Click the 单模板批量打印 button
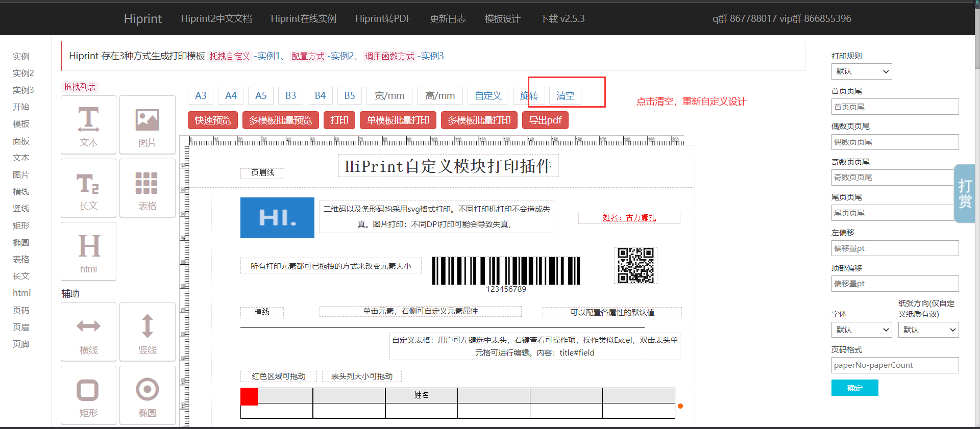Viewport: 980px width, 429px height. pyautogui.click(x=398, y=120)
